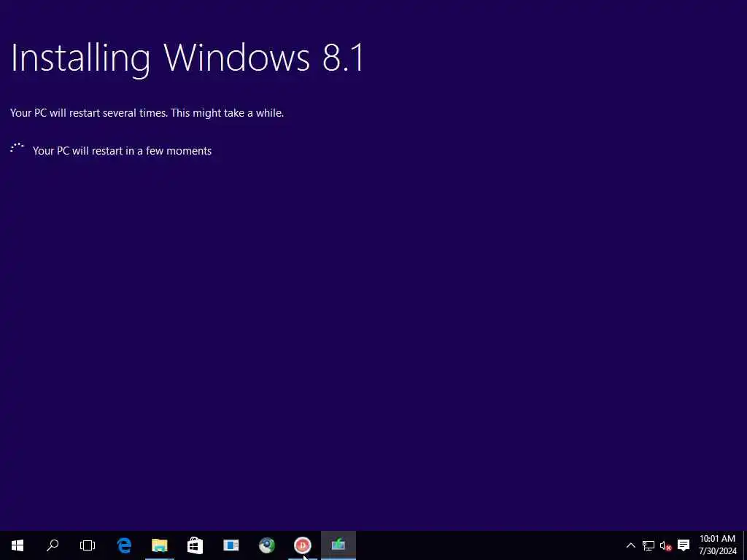The width and height of the screenshot is (747, 560).
Task: Click the spinning progress indicator
Action: (17, 147)
